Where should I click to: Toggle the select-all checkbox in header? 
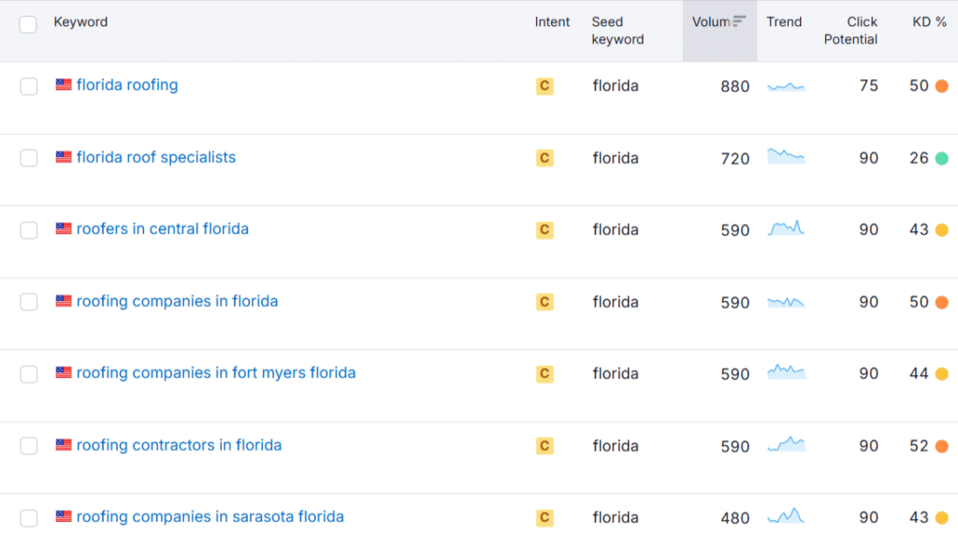(x=28, y=24)
